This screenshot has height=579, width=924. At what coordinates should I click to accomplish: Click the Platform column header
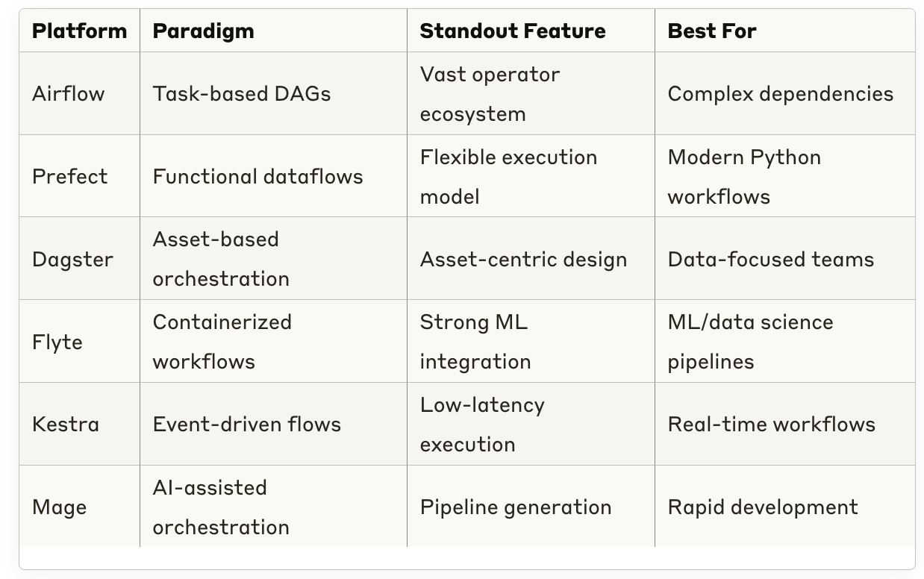click(x=79, y=31)
